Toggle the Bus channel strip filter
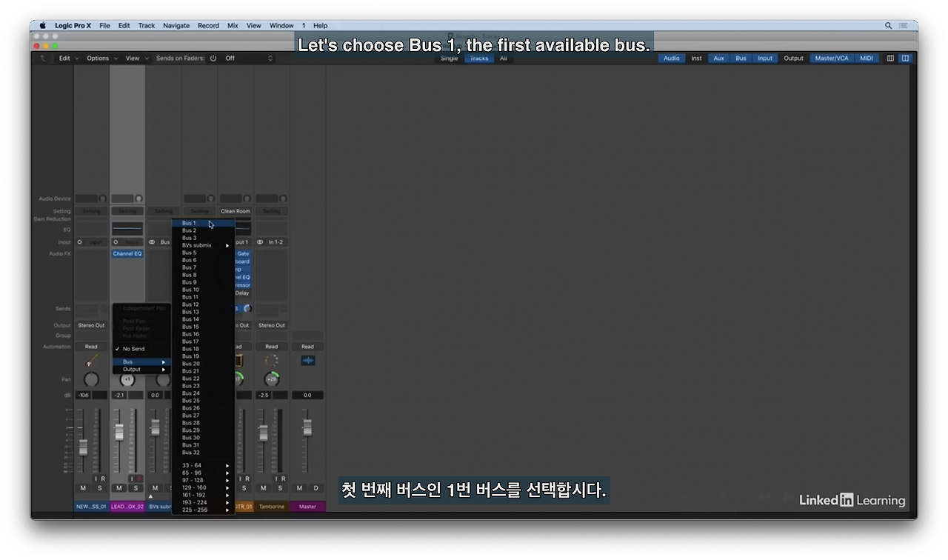The height and width of the screenshot is (560, 948). [x=741, y=58]
